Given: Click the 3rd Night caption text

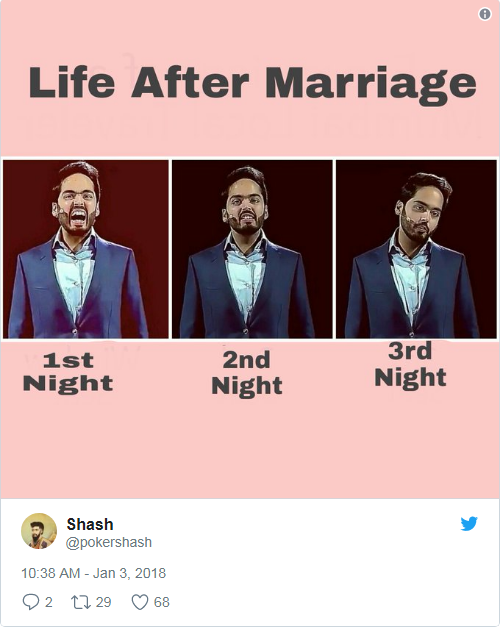Looking at the screenshot, I should click(x=410, y=365).
